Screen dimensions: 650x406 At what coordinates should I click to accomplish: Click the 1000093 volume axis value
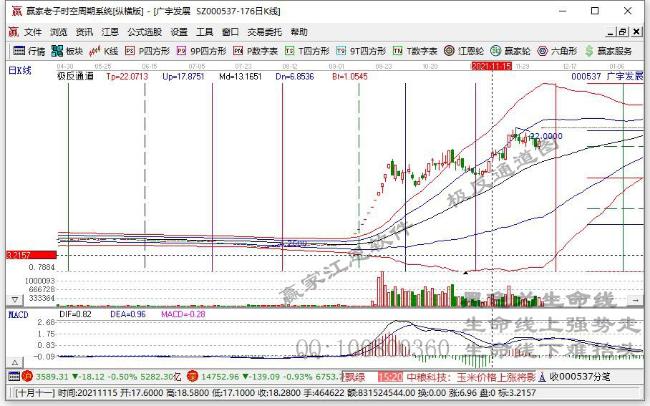pyautogui.click(x=40, y=281)
